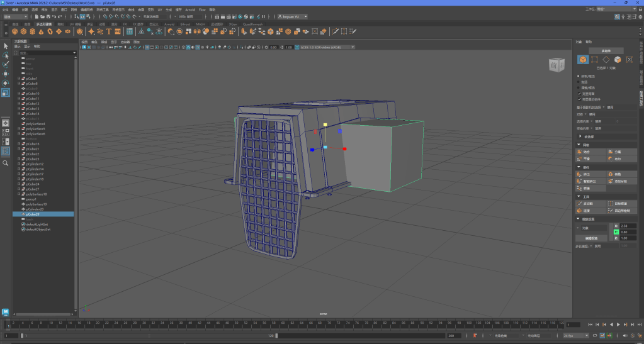
Task: Select the polygon sphere shelf icon
Action: click(x=14, y=31)
